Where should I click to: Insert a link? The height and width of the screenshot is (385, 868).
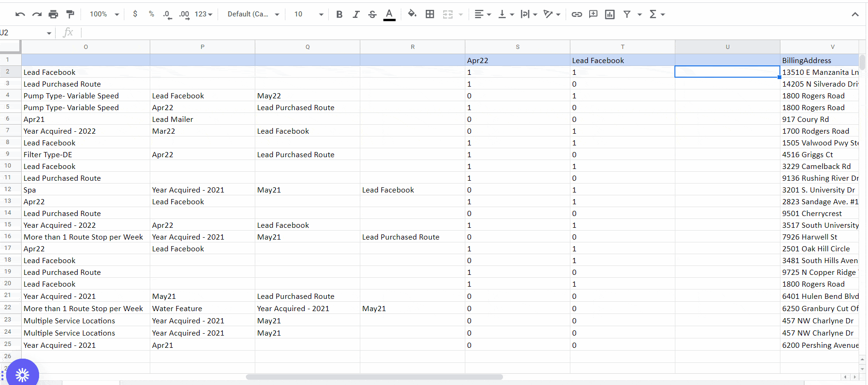coord(576,15)
